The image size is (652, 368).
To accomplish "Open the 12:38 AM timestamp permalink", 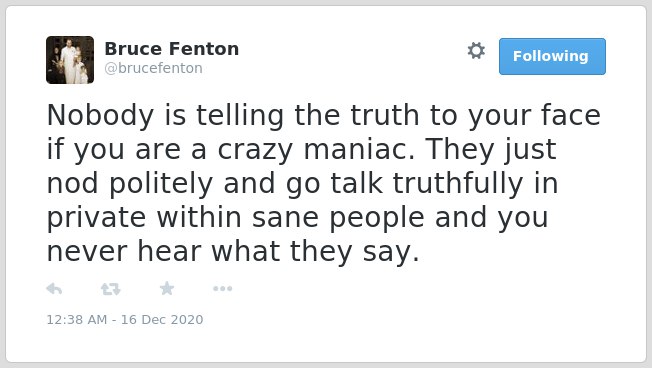I will (77, 319).
